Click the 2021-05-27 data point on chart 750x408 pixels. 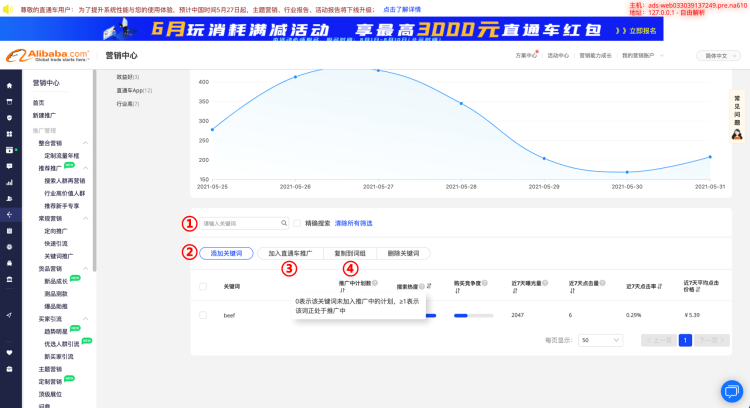click(x=378, y=70)
